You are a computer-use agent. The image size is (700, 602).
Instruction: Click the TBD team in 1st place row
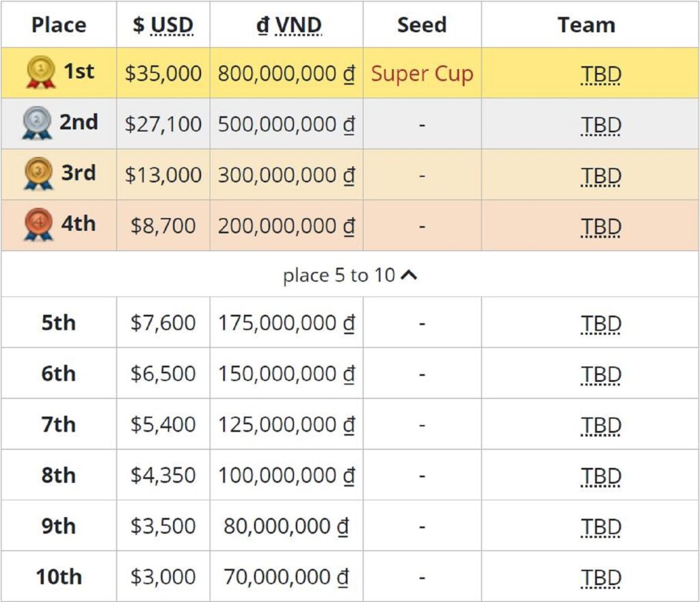pos(601,74)
